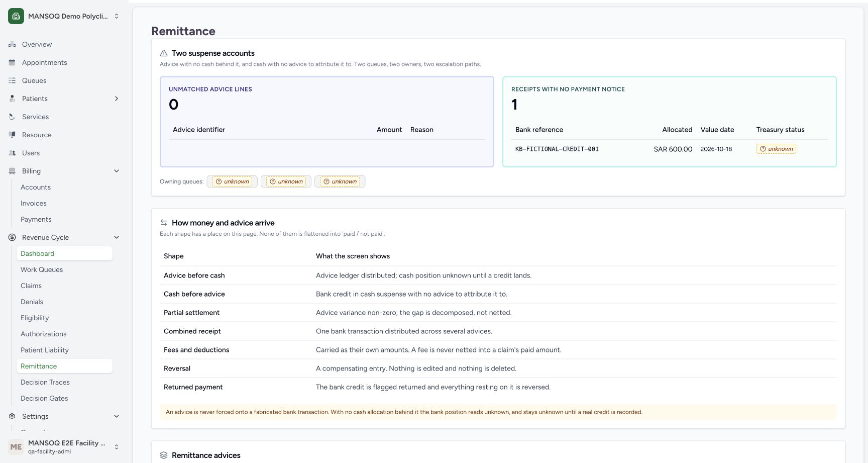Open Authorizations in the sidebar
Image resolution: width=868 pixels, height=463 pixels.
tap(64, 334)
